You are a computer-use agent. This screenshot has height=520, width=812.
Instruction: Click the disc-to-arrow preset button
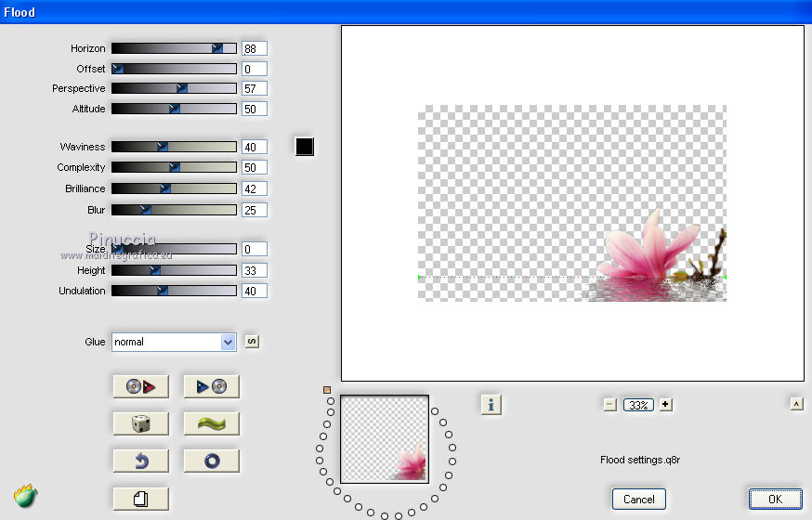point(141,386)
